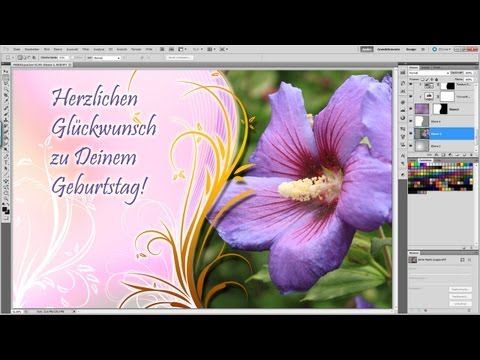
Task: Launch Adobe Bridge from the top bar
Action: (162, 49)
